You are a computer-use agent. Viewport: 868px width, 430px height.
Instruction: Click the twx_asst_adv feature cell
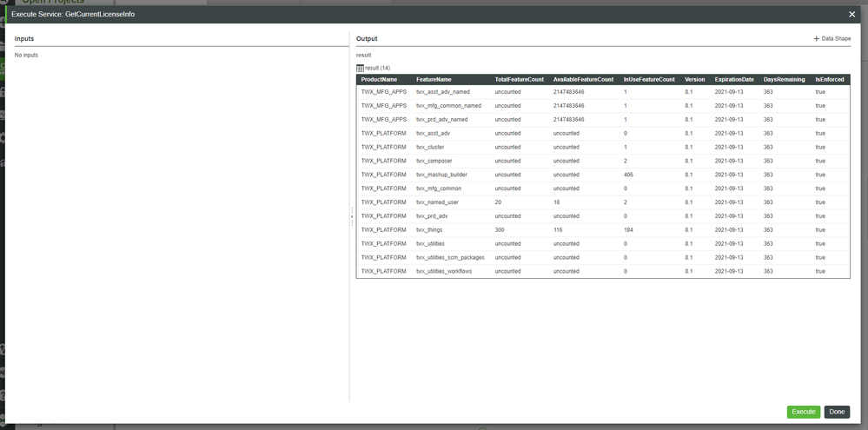[x=433, y=134]
